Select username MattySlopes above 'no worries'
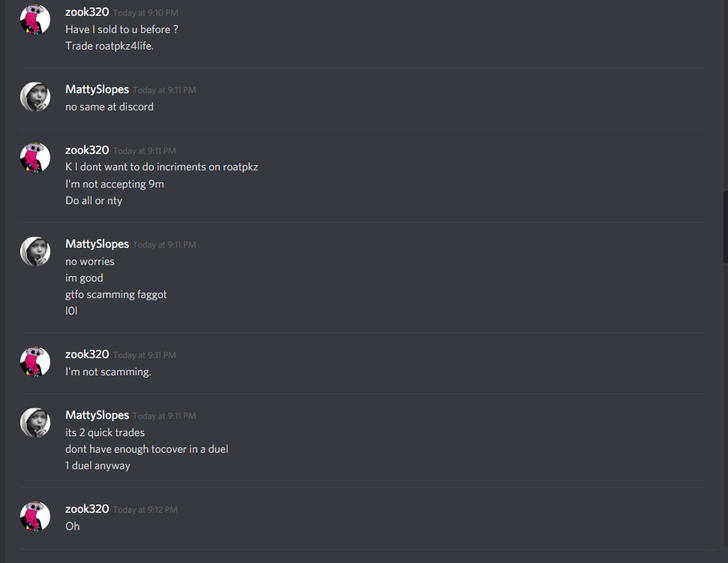 (97, 244)
